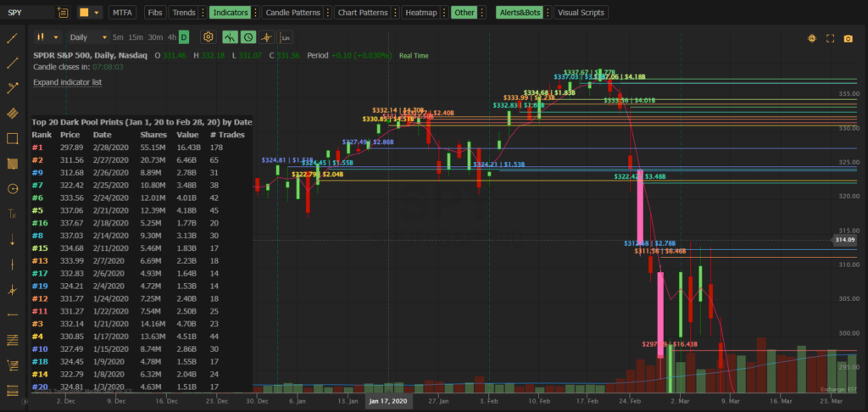
Task: Toggle the auto-scale chart button
Action: [x=230, y=37]
